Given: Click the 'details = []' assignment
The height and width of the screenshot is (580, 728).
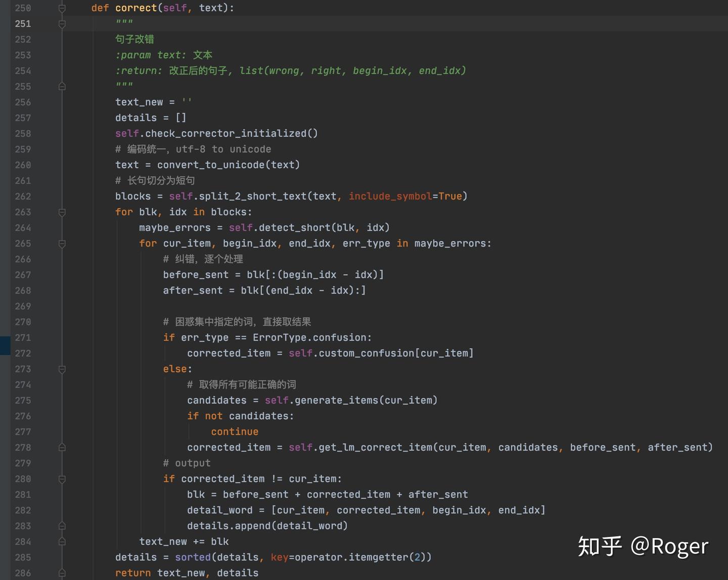Looking at the screenshot, I should click(x=151, y=118).
